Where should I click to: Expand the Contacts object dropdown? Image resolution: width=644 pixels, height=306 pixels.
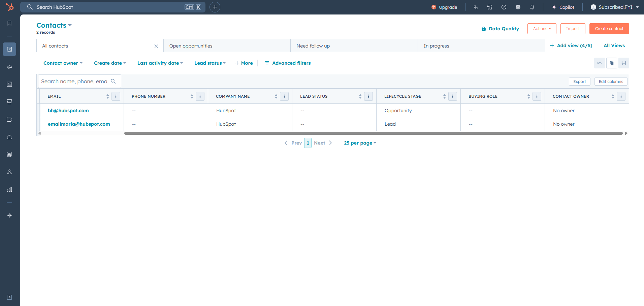tap(54, 25)
